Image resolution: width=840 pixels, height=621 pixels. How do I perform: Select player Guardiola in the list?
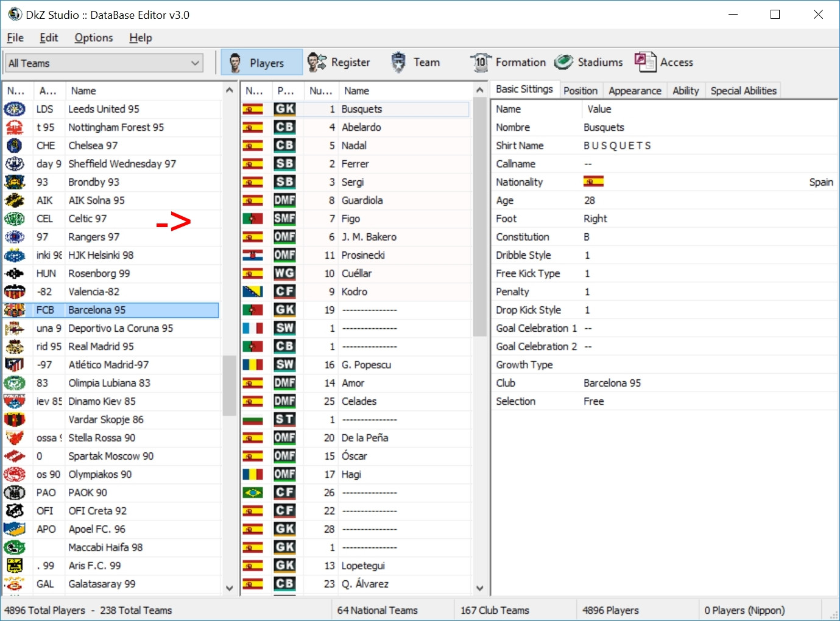356,200
